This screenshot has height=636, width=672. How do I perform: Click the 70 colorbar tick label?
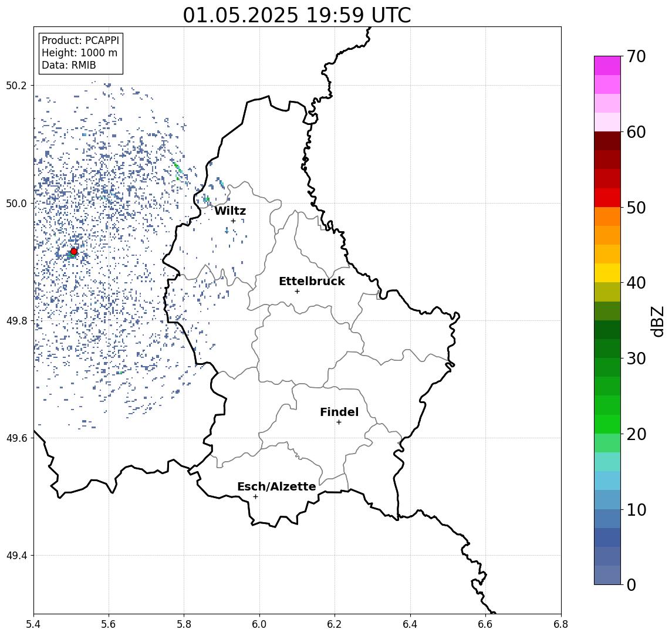click(636, 56)
